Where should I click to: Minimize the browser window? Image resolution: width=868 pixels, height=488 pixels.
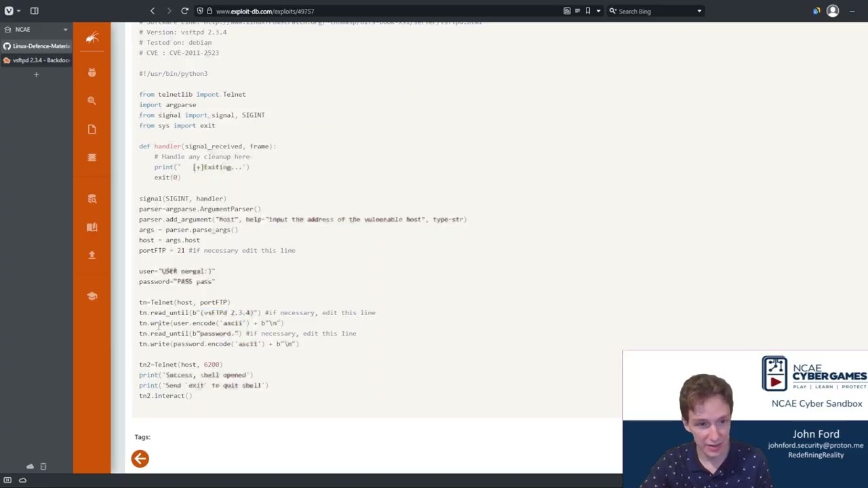(x=852, y=11)
